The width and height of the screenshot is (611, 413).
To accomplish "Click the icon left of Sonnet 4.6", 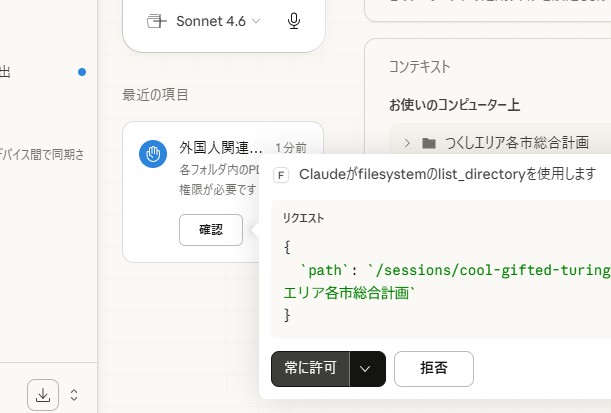I will 155,21.
